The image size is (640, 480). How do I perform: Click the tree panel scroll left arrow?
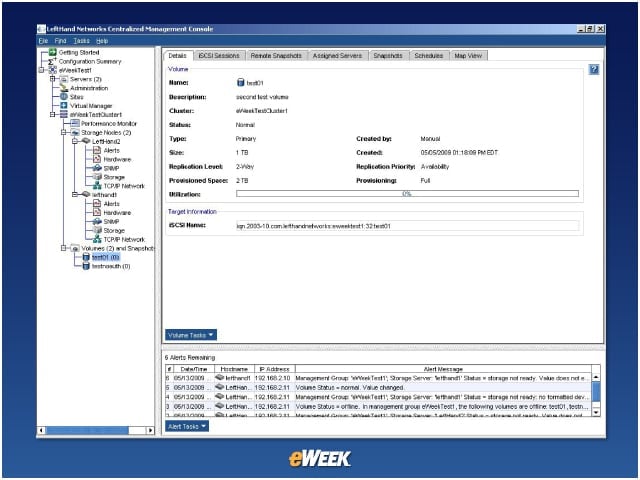[41, 430]
